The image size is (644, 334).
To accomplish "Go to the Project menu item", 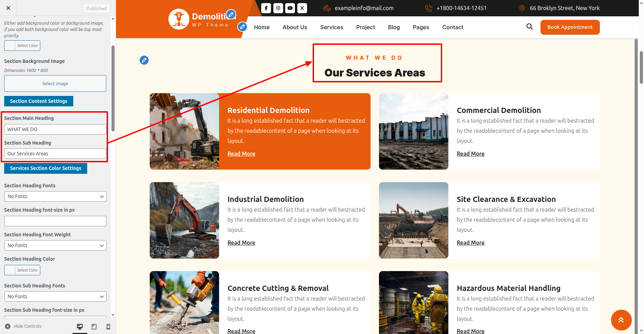I will point(365,27).
